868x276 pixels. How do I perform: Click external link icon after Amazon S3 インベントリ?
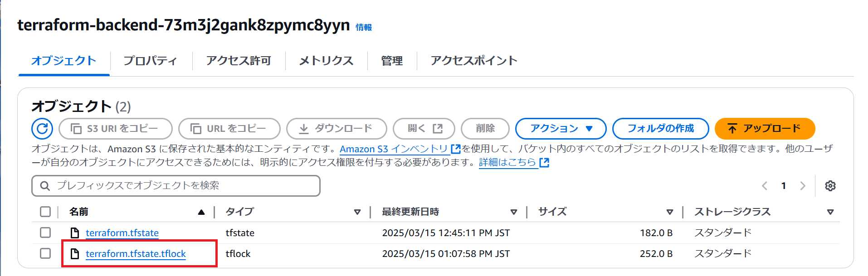click(x=456, y=149)
